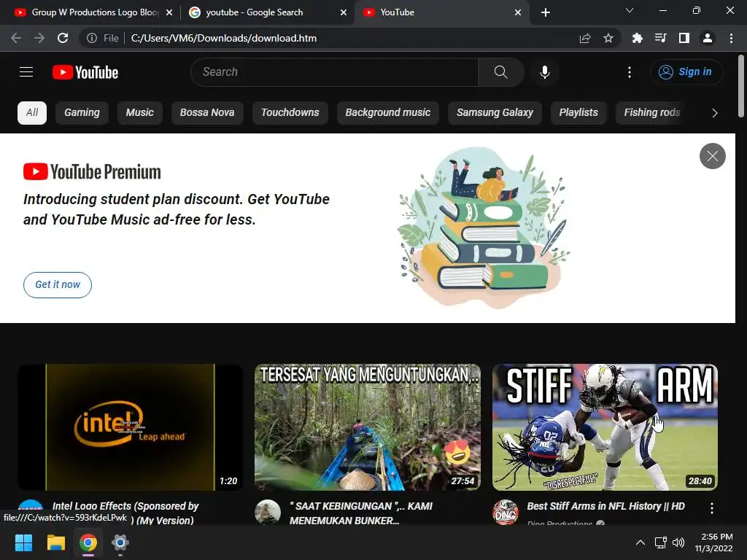Viewport: 747px width, 560px height.
Task: Select the Fishing rods filter chip
Action: pos(651,113)
